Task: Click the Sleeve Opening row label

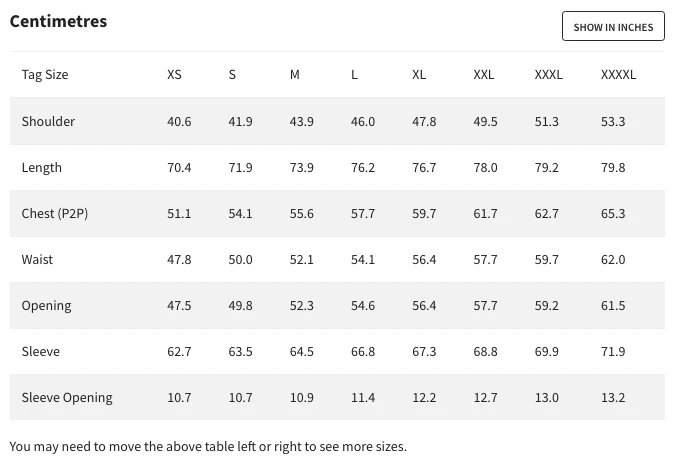Action: point(67,397)
